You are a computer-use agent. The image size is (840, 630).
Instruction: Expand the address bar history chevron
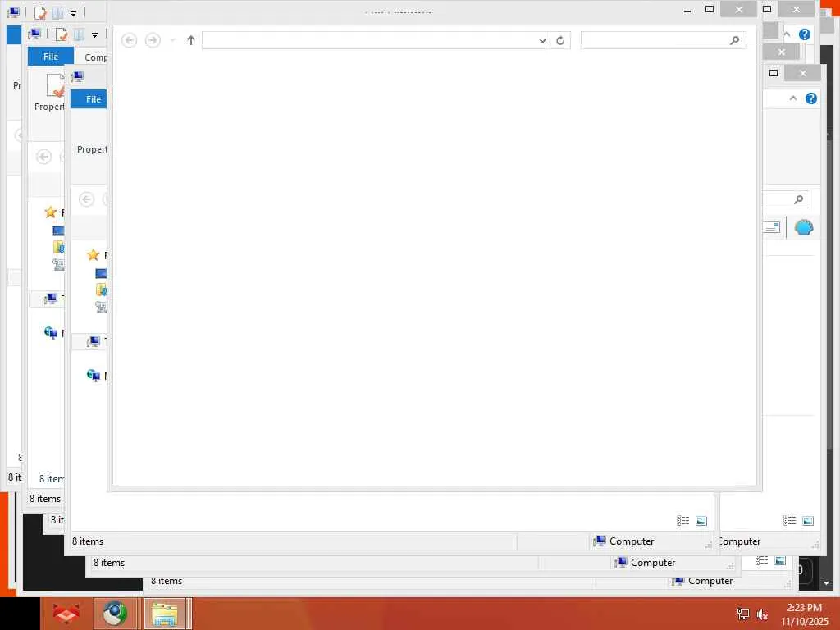[x=542, y=40]
